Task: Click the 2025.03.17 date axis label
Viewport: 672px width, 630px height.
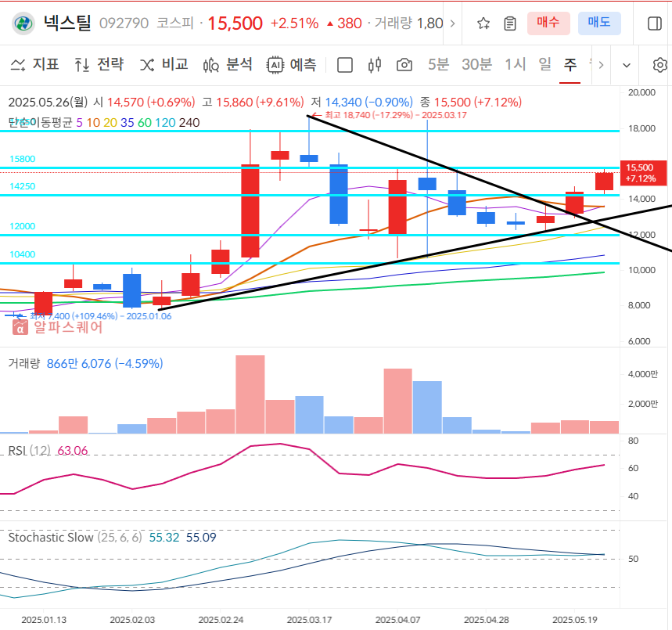Action: (x=309, y=620)
